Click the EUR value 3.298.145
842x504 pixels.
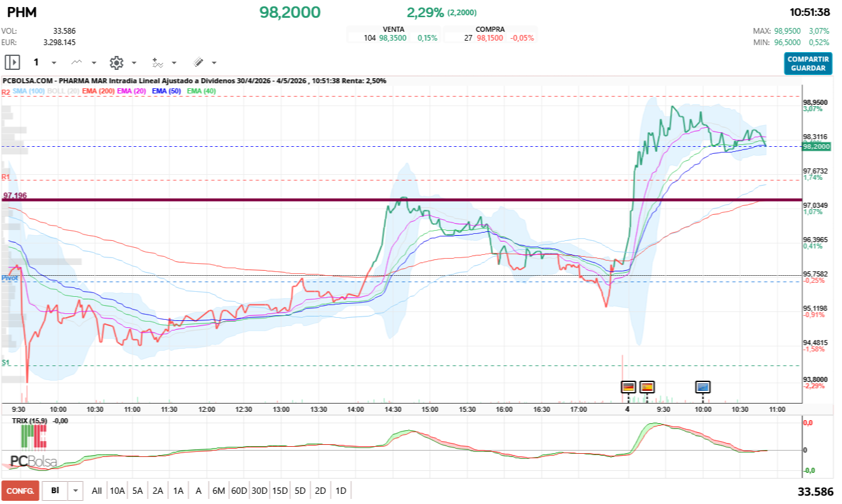point(59,42)
